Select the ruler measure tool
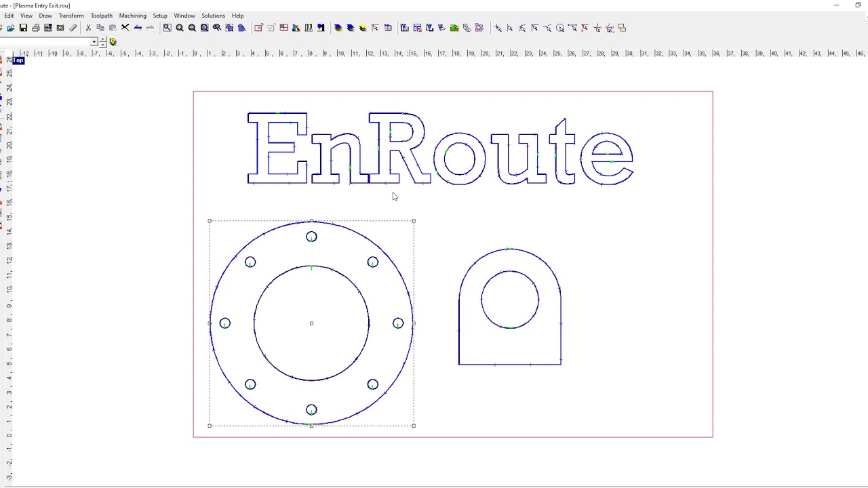 (x=73, y=28)
